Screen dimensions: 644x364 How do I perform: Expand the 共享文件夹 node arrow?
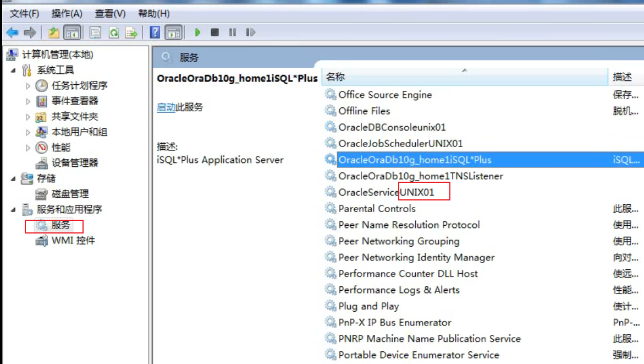tap(28, 117)
